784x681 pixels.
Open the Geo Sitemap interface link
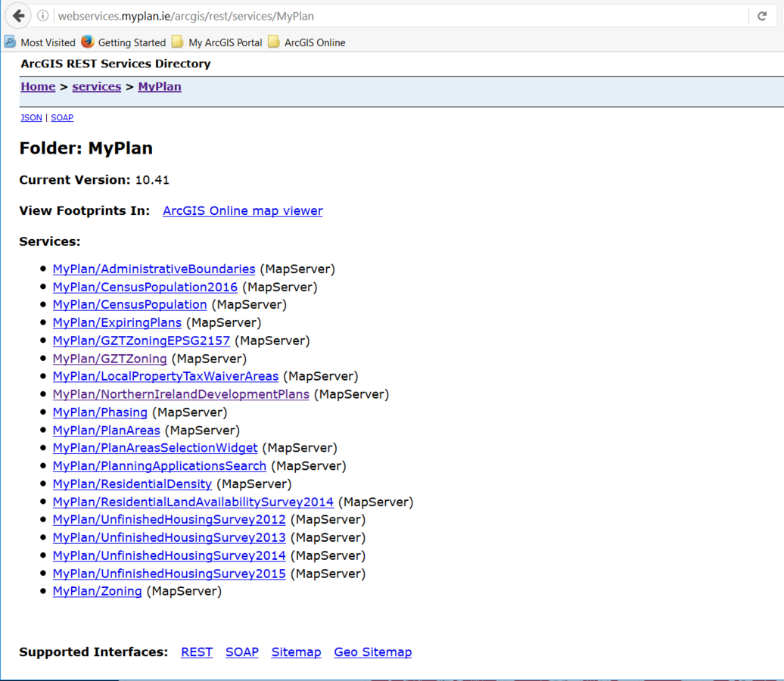373,652
